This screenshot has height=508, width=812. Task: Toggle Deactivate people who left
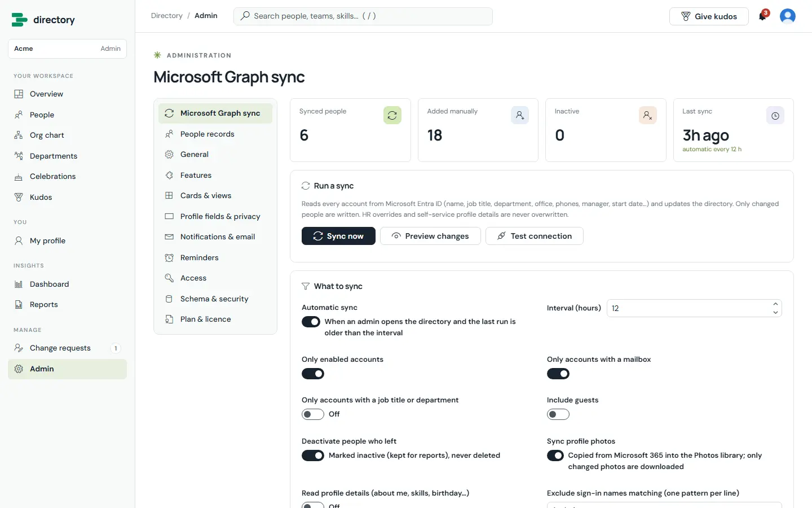point(313,456)
